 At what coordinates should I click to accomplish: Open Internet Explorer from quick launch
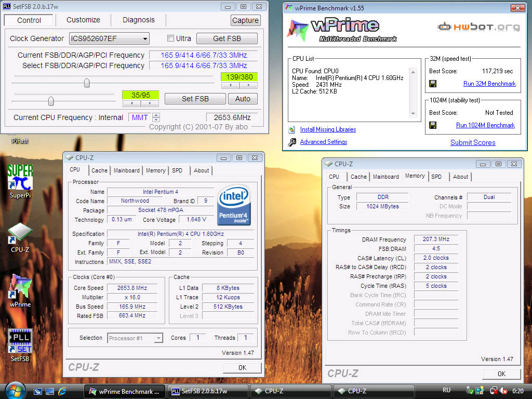click(x=62, y=391)
